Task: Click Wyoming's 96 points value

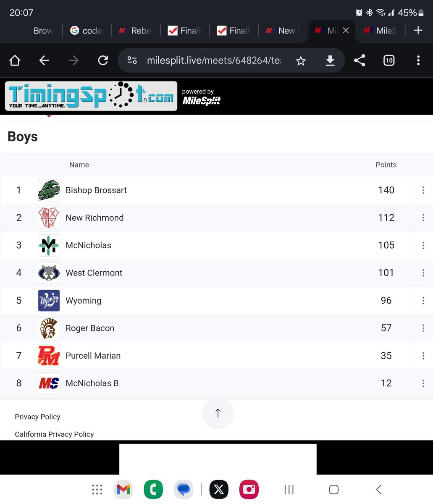Action: pyautogui.click(x=386, y=300)
